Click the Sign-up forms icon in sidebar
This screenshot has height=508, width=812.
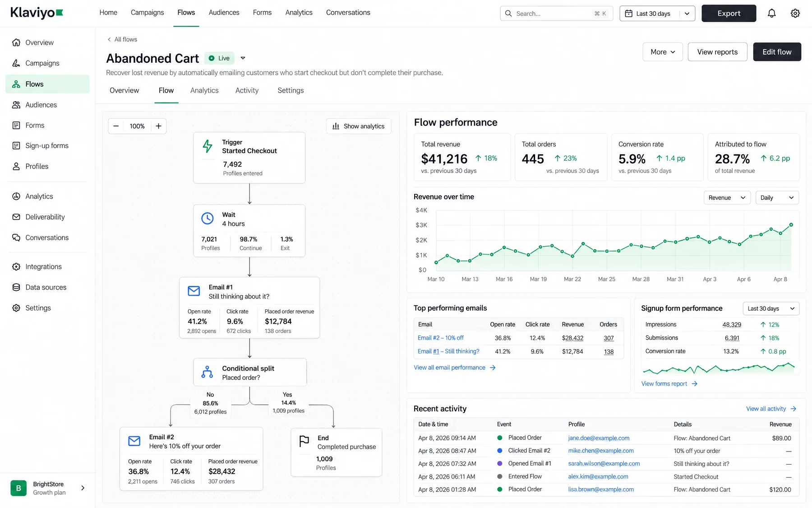(16, 145)
